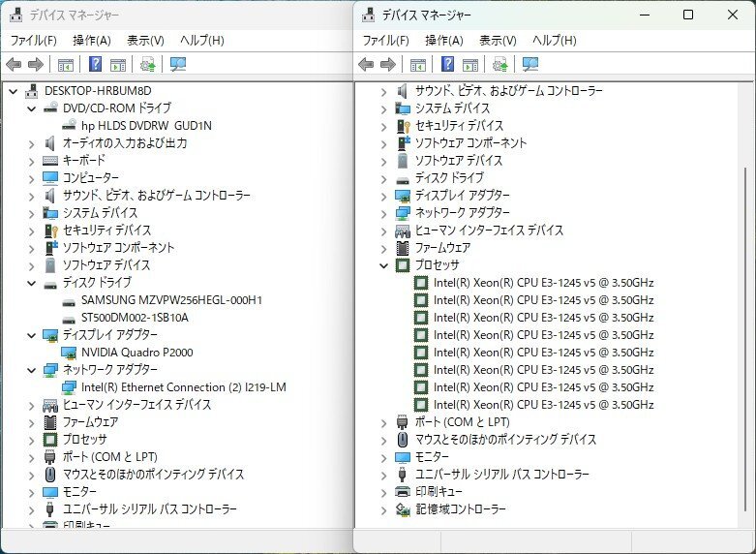Collapse DVD/CD-ROM ドライブ node
This screenshot has width=756, height=554.
32,108
